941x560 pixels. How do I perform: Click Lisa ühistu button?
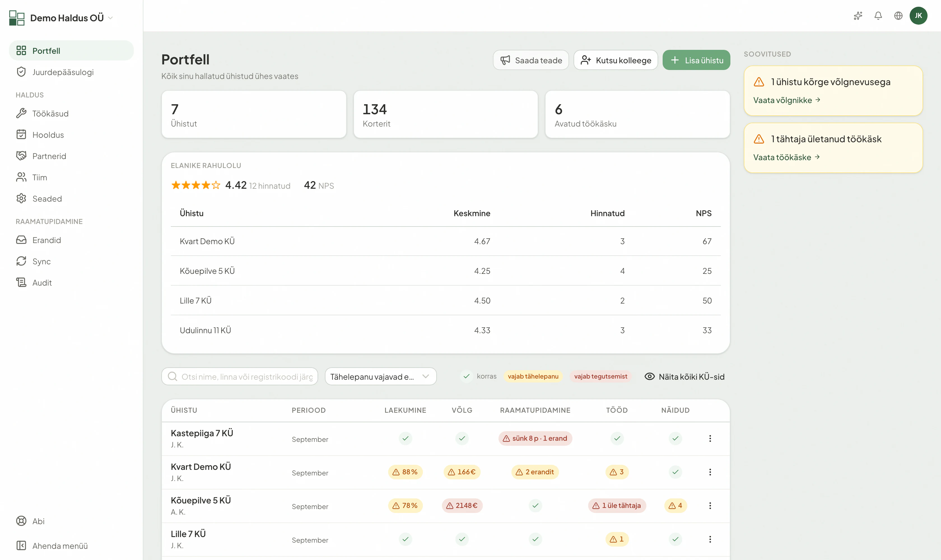(697, 60)
